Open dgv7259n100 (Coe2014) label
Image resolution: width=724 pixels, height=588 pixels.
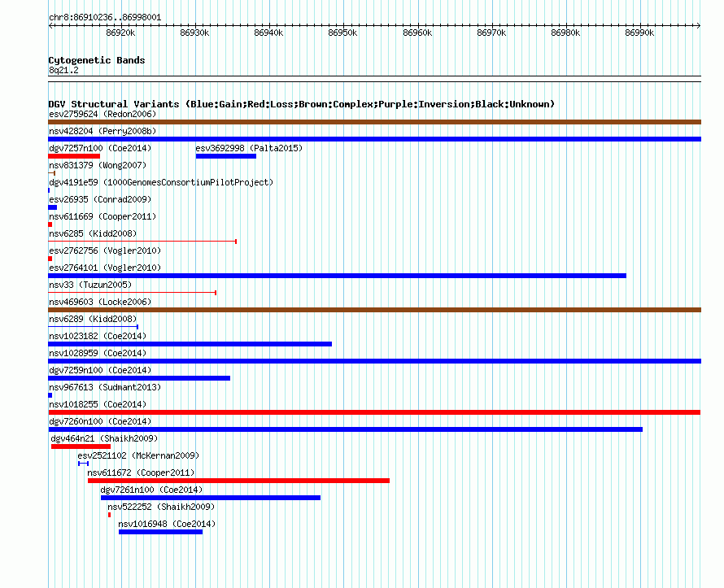100,370
